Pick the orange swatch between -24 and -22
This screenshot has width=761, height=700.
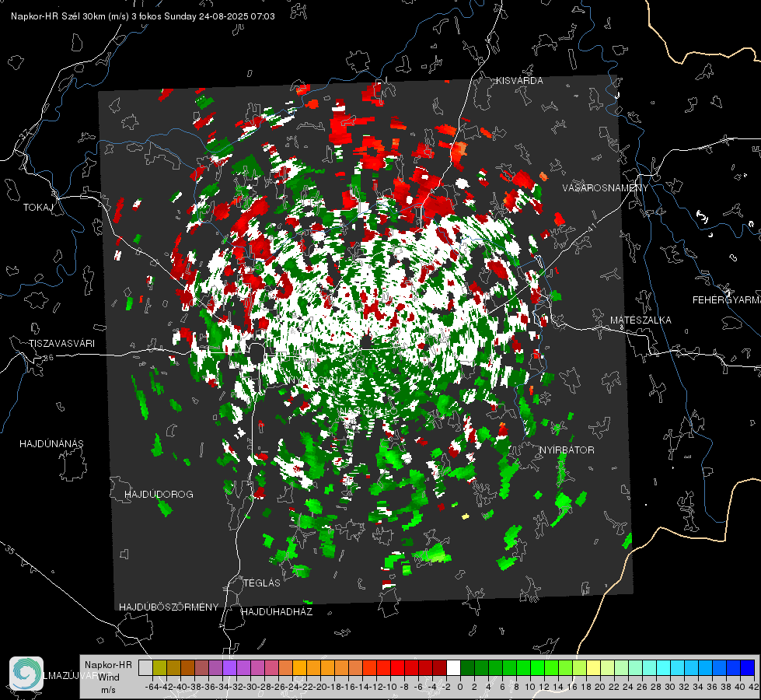[299, 667]
